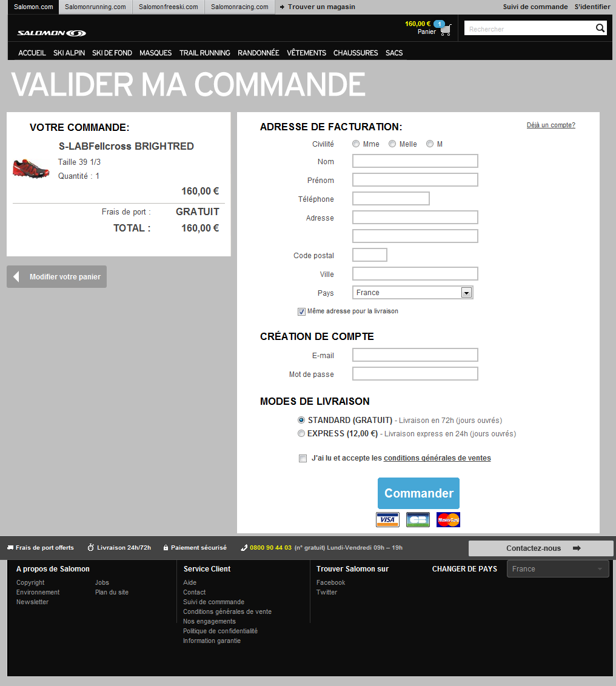Screen dimensions: 616x686
Task: Open the Accueil menu
Action: (32, 53)
